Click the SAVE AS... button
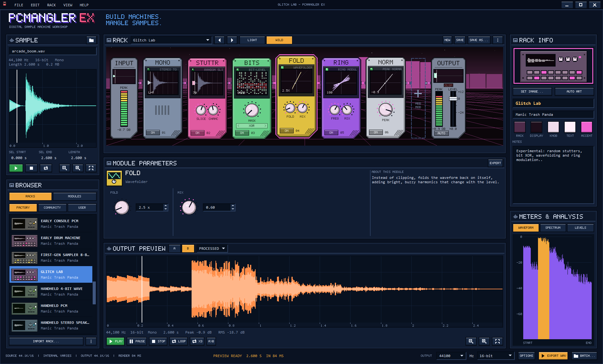The height and width of the screenshot is (364, 603). (479, 40)
